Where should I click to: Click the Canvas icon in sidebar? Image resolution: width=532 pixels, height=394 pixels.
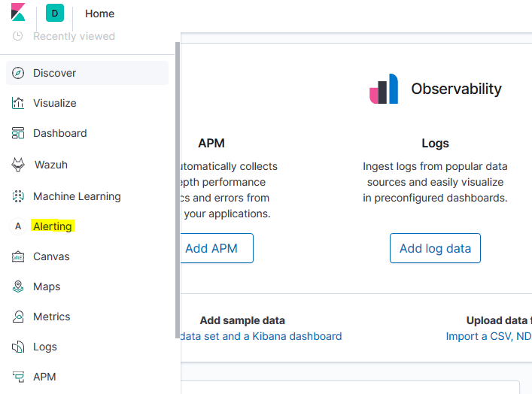click(18, 256)
